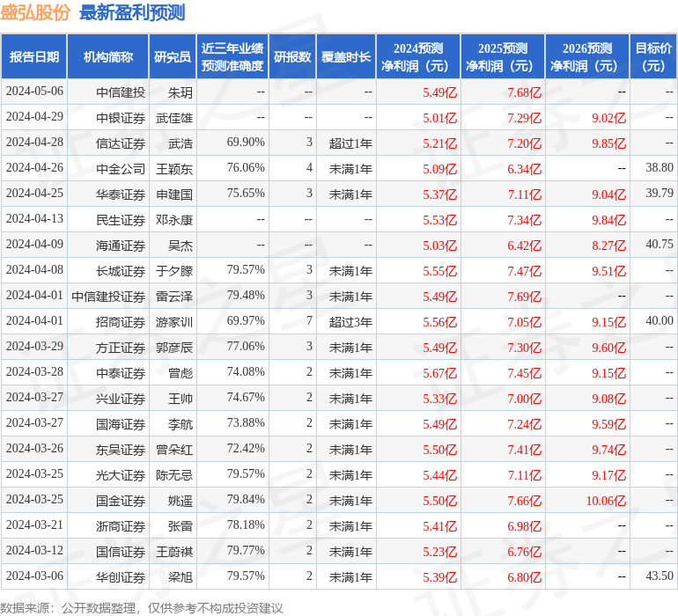
Task: Click the 中信建投证券 institution cell
Action: pos(108,296)
